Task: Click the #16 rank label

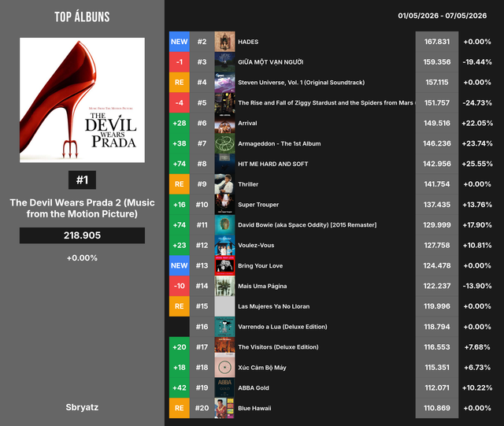Action: tap(202, 327)
